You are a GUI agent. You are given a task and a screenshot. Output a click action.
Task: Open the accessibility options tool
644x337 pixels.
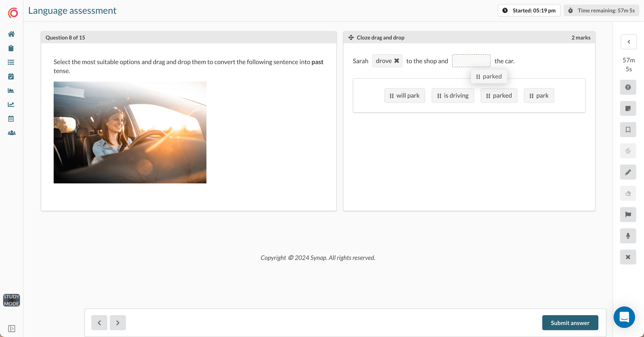(x=628, y=87)
